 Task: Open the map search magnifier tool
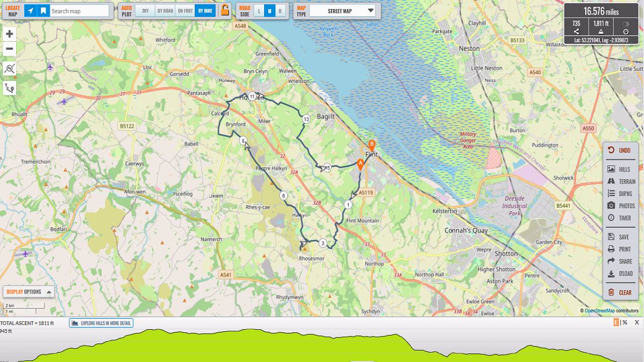click(x=9, y=69)
